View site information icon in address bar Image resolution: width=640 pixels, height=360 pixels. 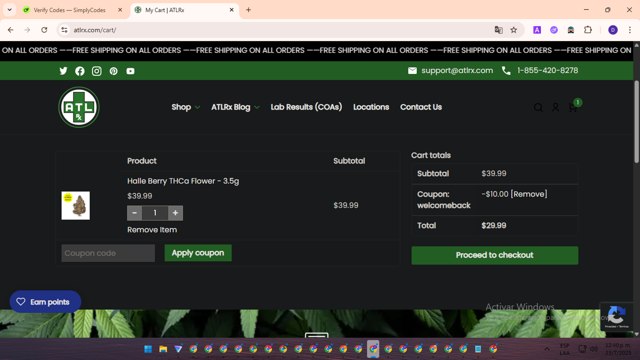click(64, 30)
